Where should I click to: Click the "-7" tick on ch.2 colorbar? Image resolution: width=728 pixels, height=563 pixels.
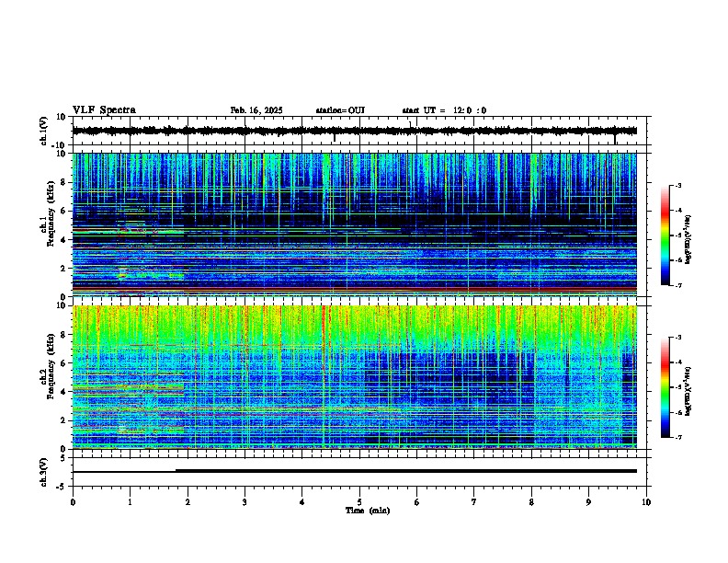678,438
